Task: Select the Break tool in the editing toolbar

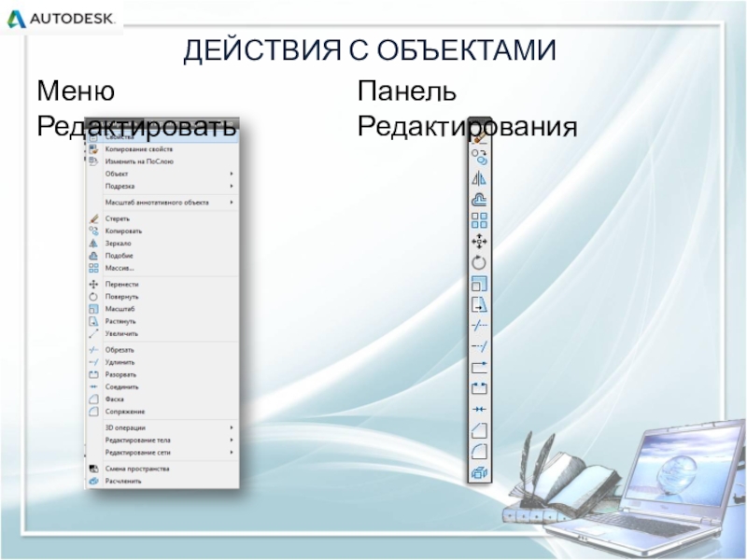Action: point(479,388)
